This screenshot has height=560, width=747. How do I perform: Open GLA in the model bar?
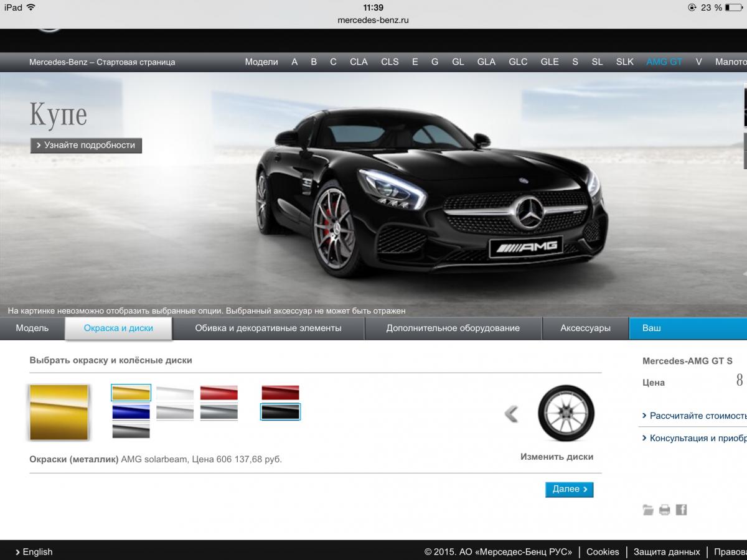pos(486,62)
